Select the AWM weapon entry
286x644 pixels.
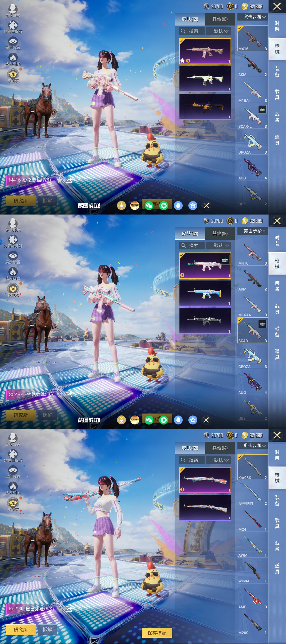253,545
